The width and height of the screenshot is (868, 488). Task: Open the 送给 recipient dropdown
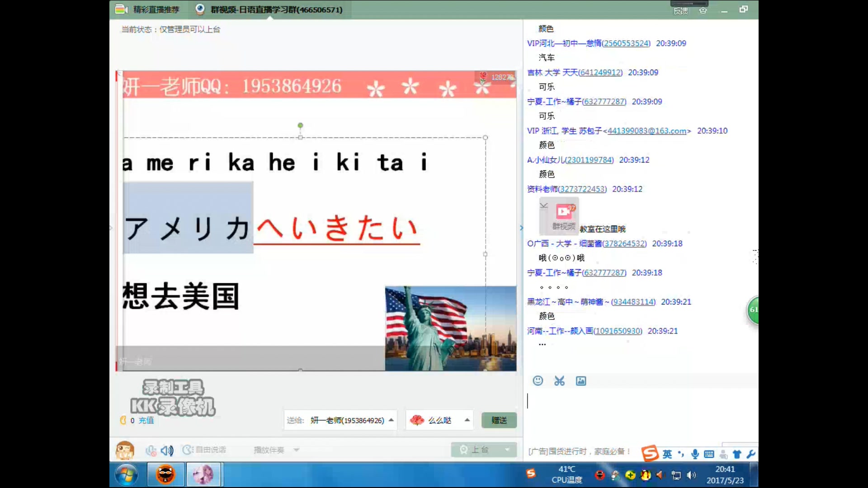tap(340, 420)
